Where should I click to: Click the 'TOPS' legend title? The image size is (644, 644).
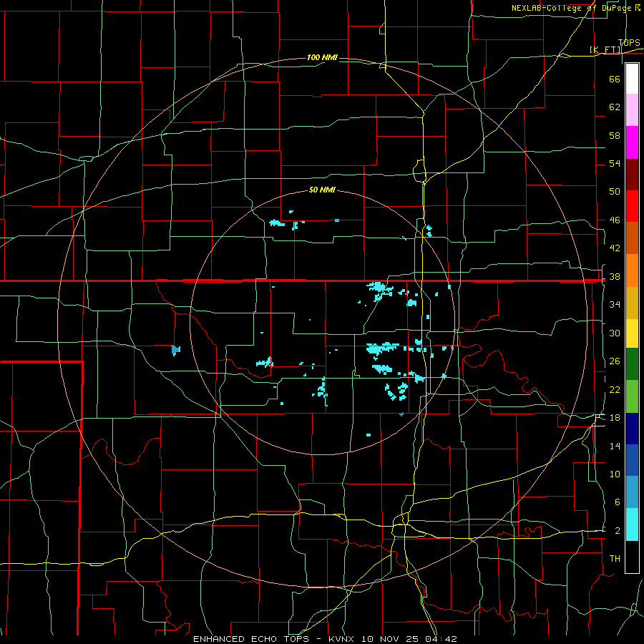pos(629,42)
